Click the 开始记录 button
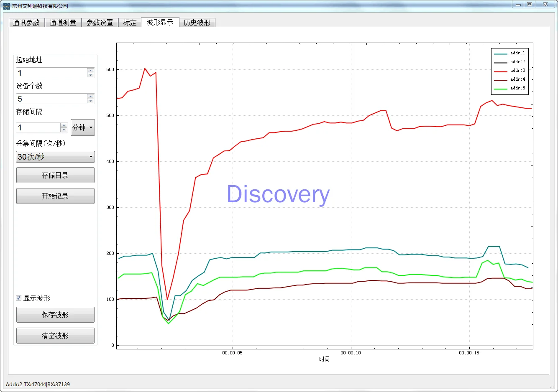This screenshot has width=558, height=392. pos(55,196)
